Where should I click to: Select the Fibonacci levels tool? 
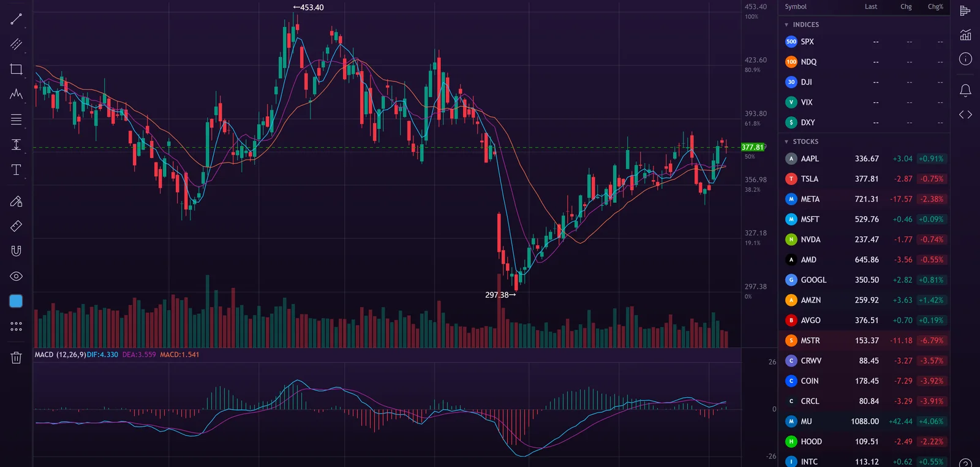[16, 120]
